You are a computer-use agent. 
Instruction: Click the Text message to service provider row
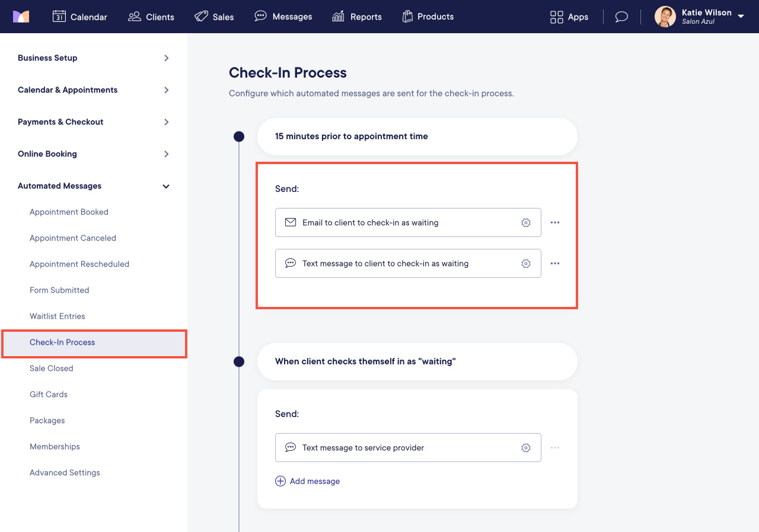click(x=408, y=448)
